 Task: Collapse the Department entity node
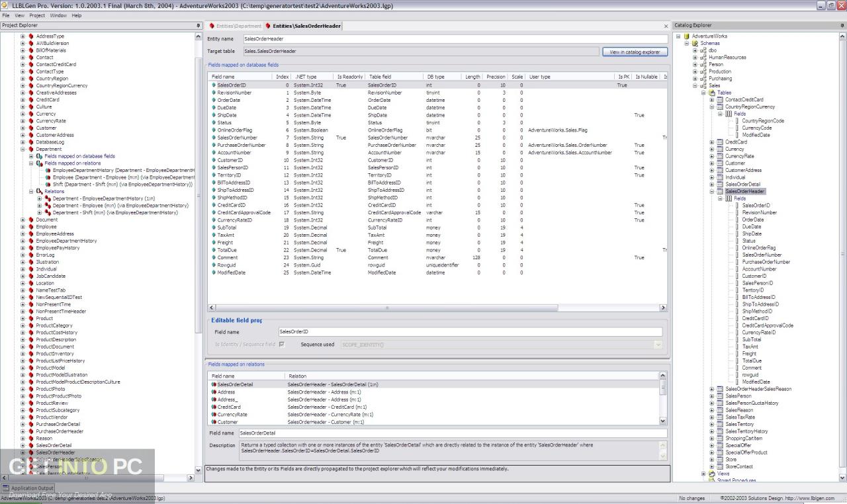[x=22, y=149]
